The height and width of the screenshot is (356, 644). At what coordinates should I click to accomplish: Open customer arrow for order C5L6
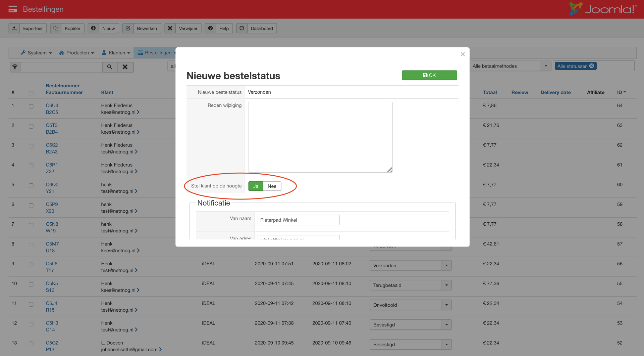tap(136, 270)
